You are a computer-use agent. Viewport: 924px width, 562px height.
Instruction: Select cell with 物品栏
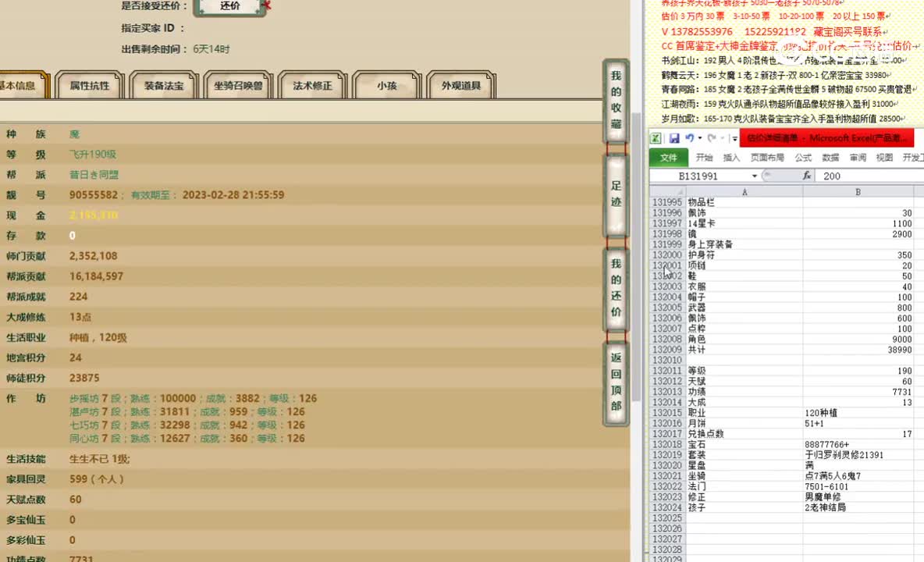pyautogui.click(x=745, y=202)
